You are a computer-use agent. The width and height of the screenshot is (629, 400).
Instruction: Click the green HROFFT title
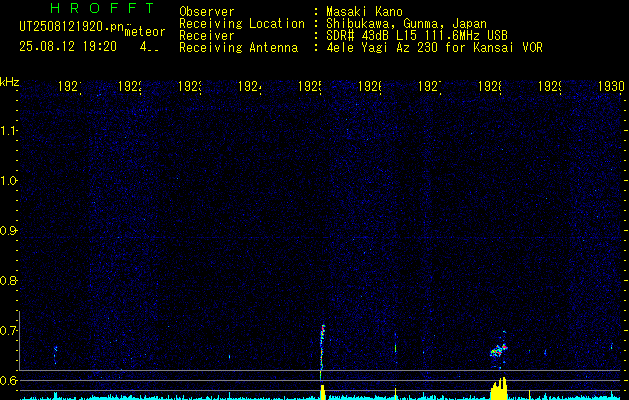(102, 8)
